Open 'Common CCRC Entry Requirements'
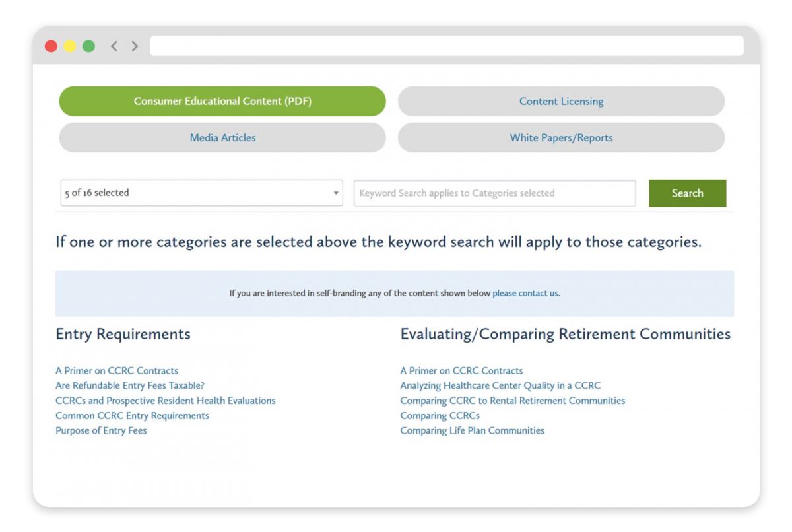This screenshot has width=792, height=532. (x=131, y=415)
